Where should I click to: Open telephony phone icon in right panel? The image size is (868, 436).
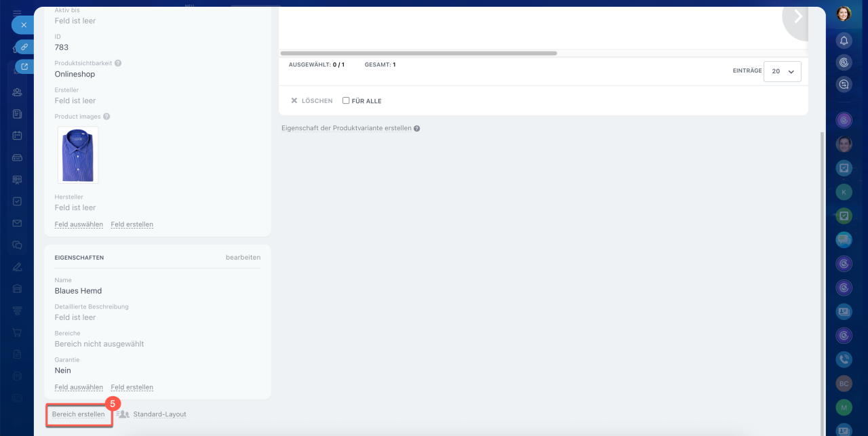[844, 359]
